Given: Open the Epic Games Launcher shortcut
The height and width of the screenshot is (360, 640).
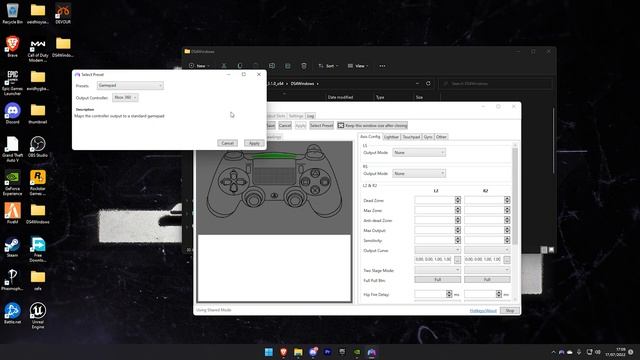Looking at the screenshot, I should pos(12,82).
